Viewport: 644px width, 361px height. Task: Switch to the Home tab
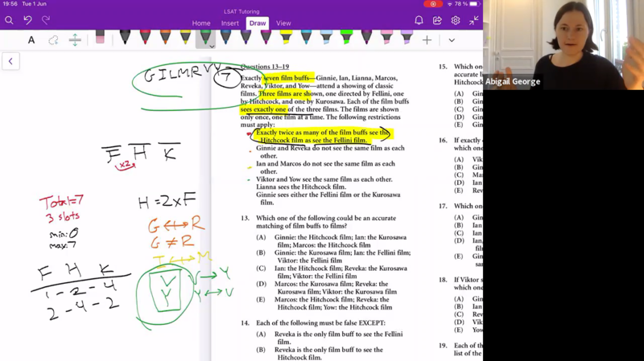(x=201, y=23)
